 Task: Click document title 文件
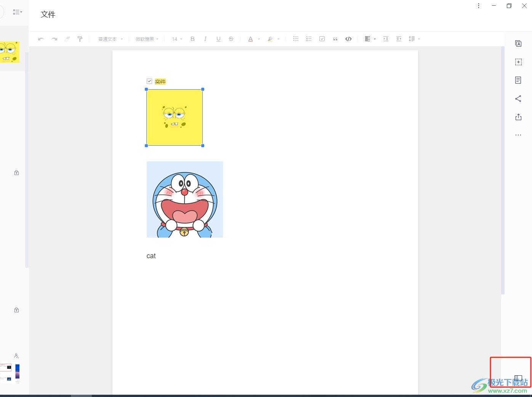click(x=48, y=14)
